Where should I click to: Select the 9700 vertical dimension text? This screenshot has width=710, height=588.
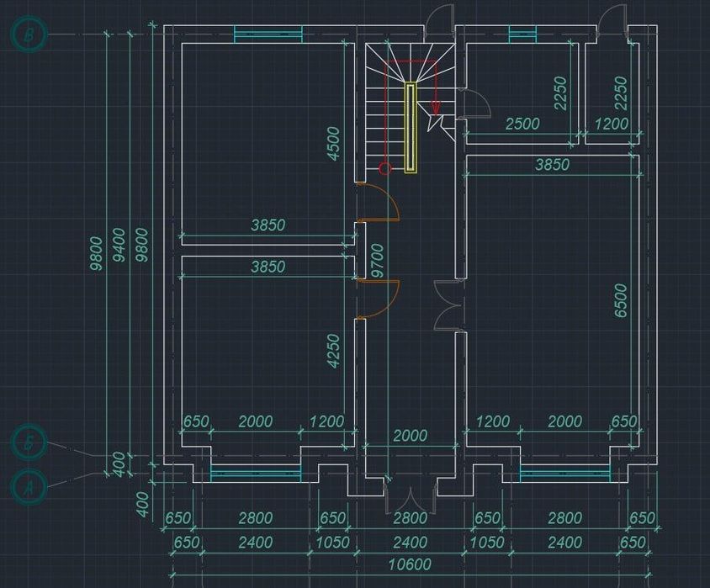point(377,261)
